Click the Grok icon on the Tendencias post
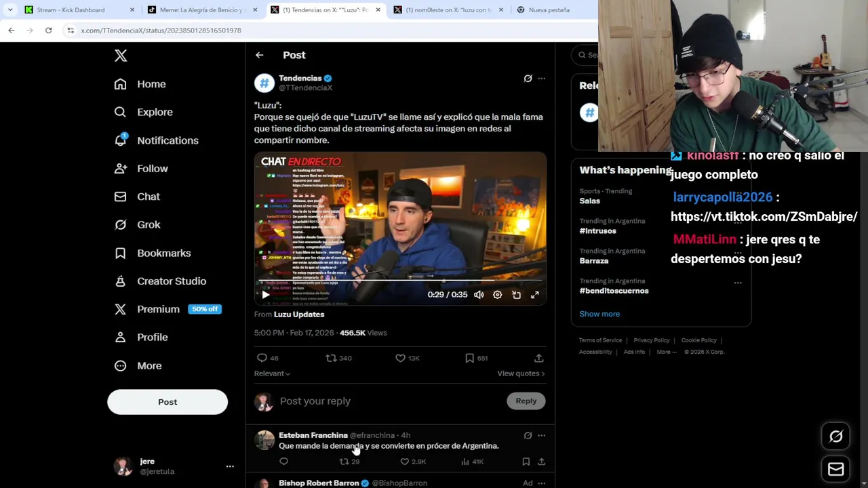Image resolution: width=868 pixels, height=488 pixels. (x=528, y=79)
